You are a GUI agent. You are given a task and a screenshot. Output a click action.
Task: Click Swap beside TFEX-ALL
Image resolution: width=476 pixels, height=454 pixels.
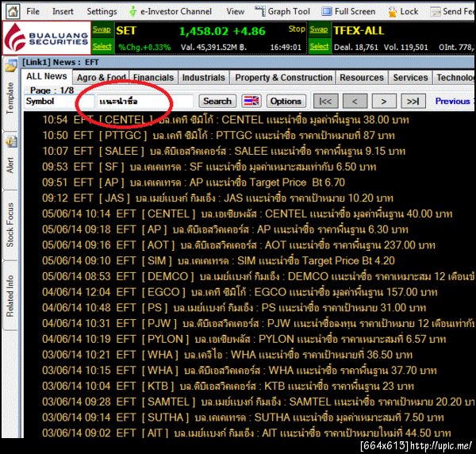coord(319,29)
